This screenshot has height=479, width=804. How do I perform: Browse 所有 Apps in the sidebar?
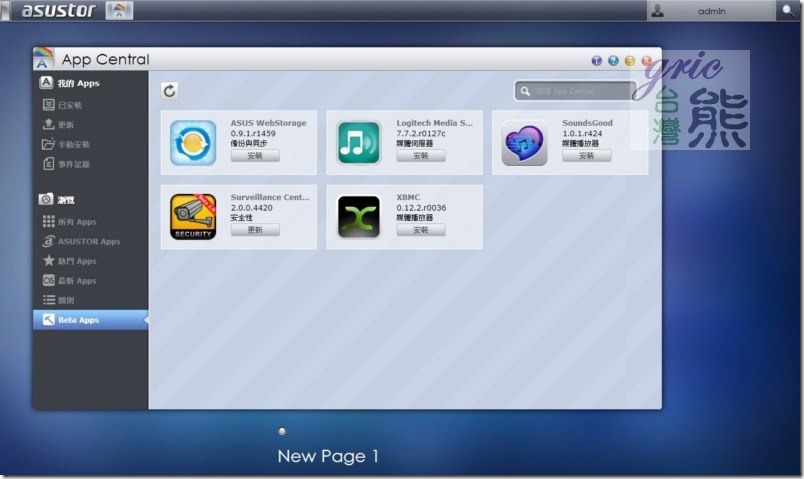click(x=90, y=222)
